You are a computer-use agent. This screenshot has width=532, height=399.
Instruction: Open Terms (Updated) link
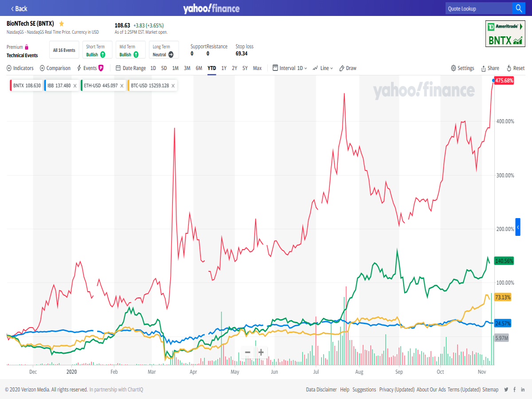point(464,390)
